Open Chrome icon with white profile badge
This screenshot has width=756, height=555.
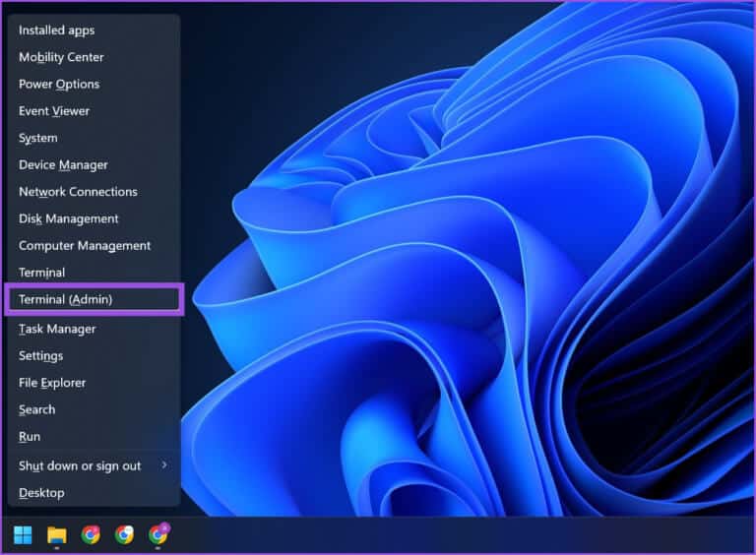124,534
